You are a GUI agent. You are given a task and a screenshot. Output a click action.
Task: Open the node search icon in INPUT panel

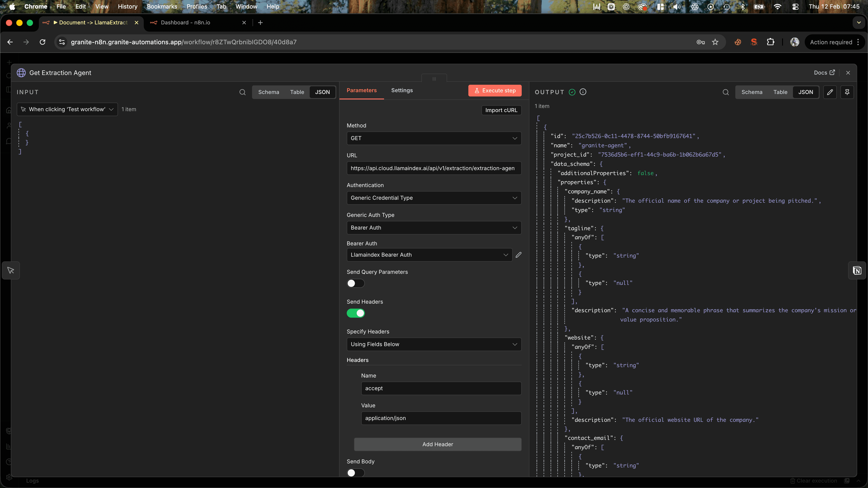pyautogui.click(x=243, y=92)
